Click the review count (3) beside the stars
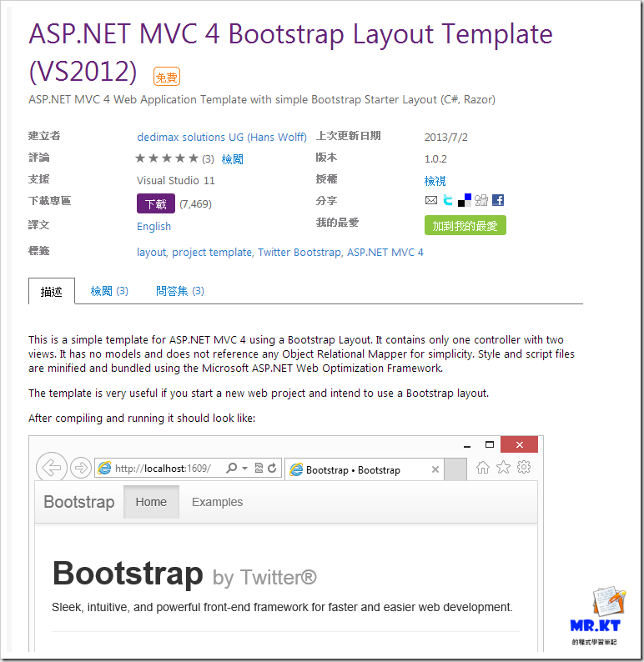Image resolution: width=644 pixels, height=662 pixels. (208, 159)
